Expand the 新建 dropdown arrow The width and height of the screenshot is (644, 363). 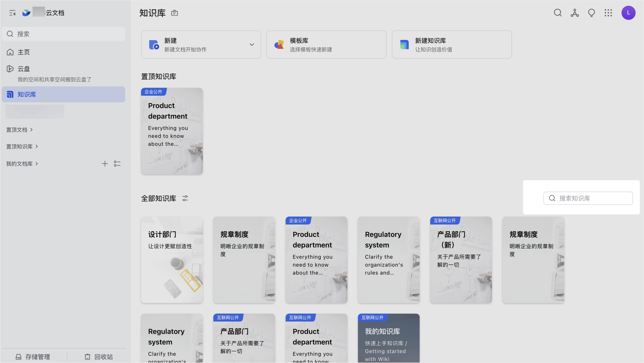[x=252, y=45]
